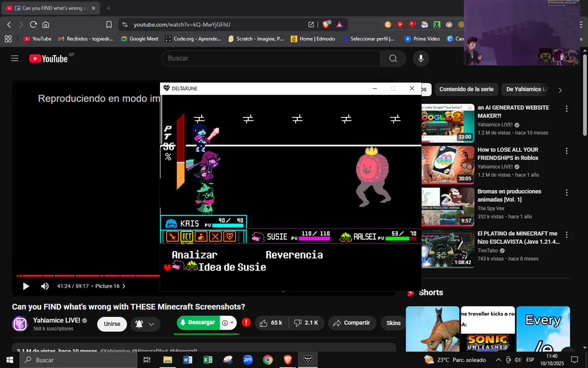Click the Brave Rewards triangle icon
The width and height of the screenshot is (588, 368).
click(339, 24)
